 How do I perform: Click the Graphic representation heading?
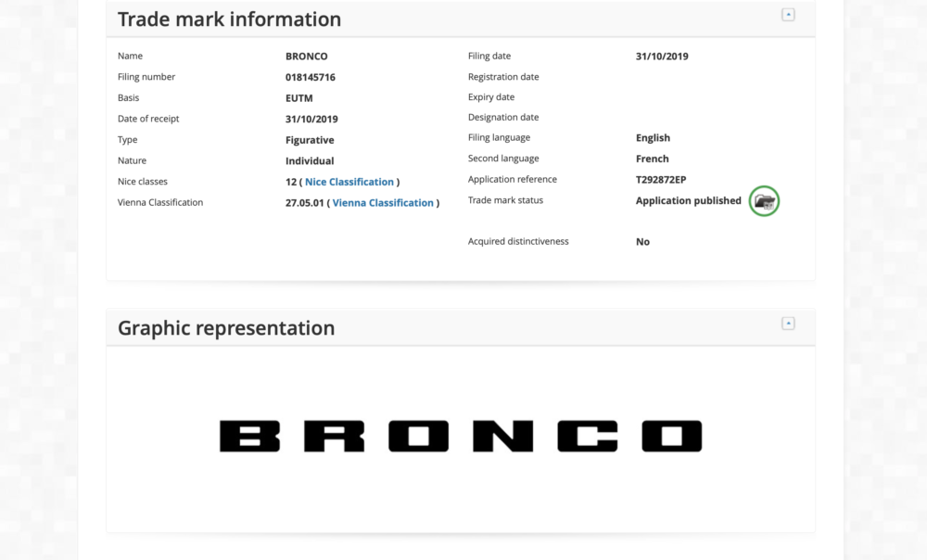click(226, 327)
